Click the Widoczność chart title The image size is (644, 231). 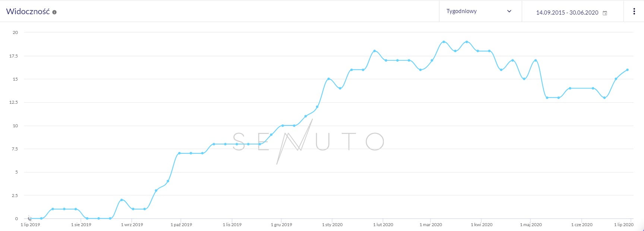click(28, 11)
